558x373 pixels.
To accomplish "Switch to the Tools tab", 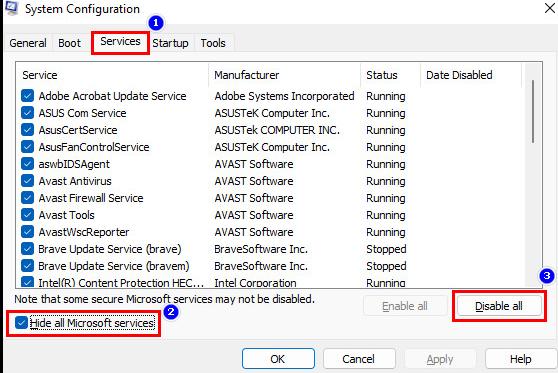I will [213, 43].
